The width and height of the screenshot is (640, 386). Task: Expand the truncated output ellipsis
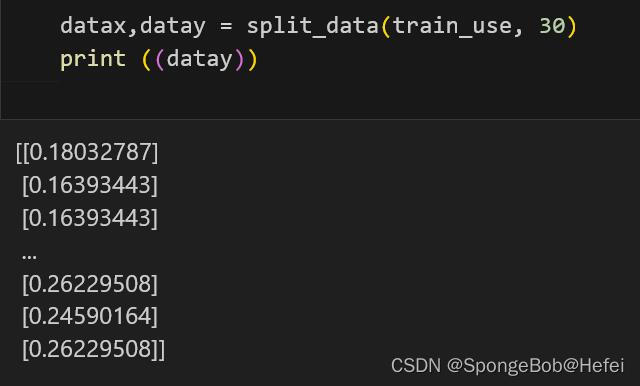pos(29,257)
